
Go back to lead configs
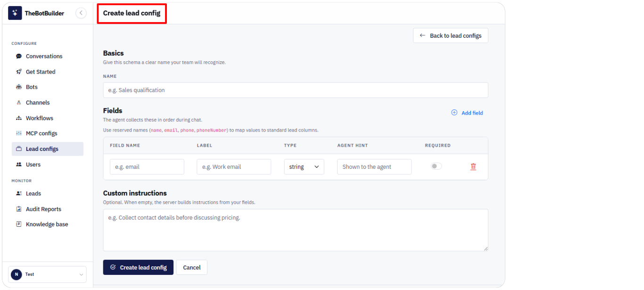coord(451,35)
